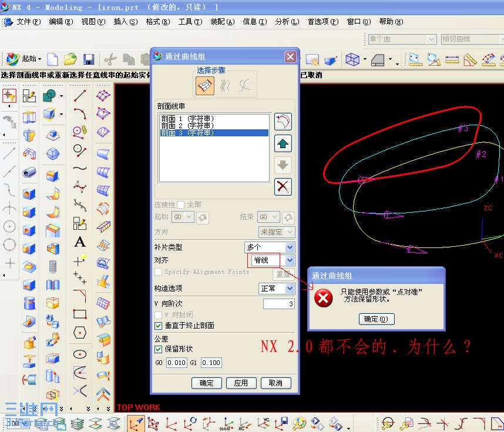Click the 应用 button
504x432 pixels.
[241, 383]
